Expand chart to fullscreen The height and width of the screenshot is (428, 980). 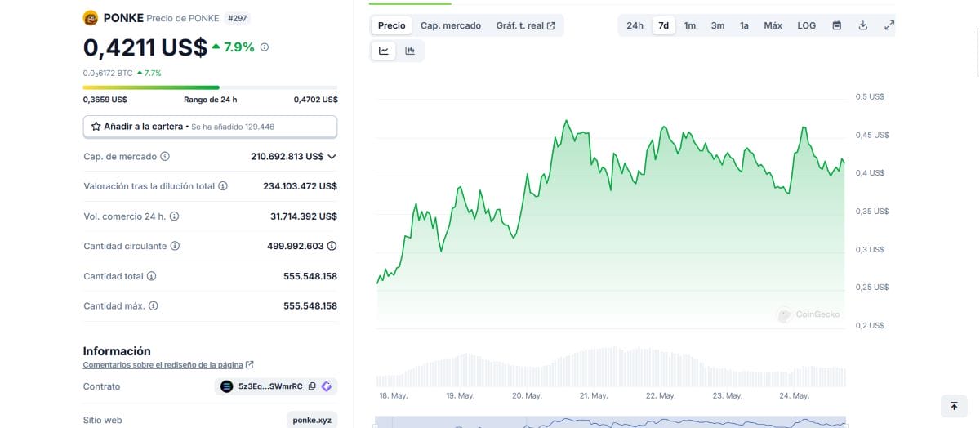coord(889,25)
